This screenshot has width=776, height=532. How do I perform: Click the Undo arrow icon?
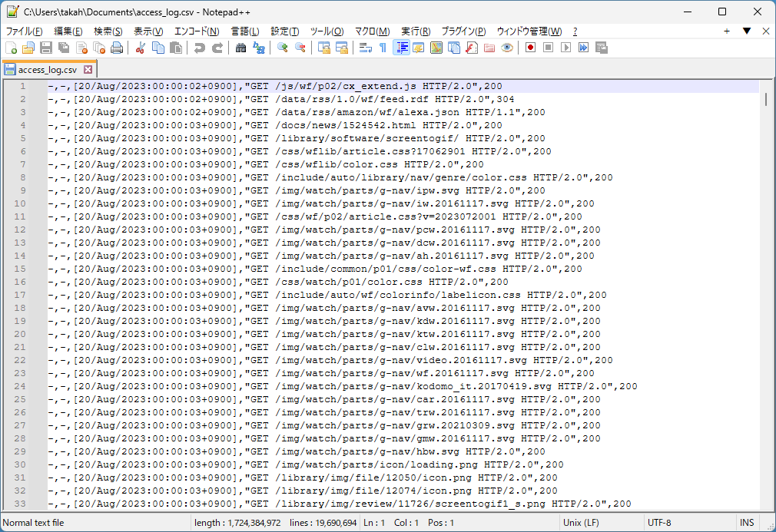click(198, 48)
